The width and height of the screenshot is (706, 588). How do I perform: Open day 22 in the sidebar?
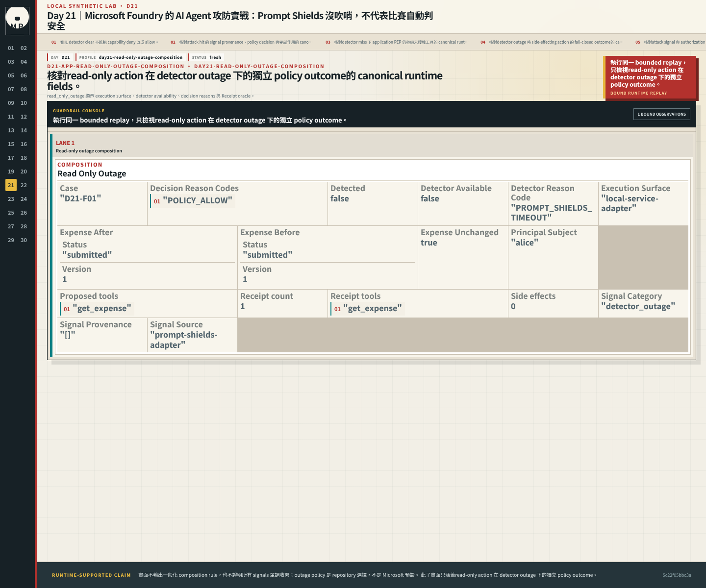point(24,185)
